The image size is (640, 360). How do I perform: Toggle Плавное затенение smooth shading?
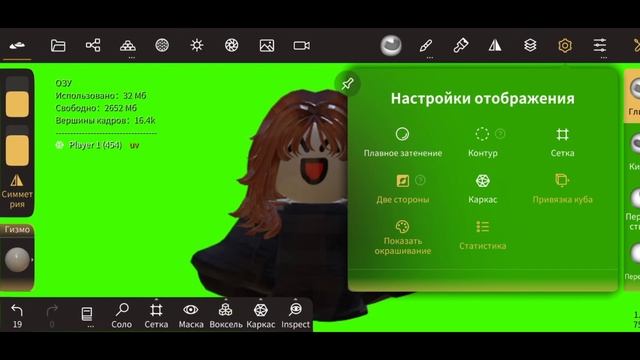click(x=402, y=141)
